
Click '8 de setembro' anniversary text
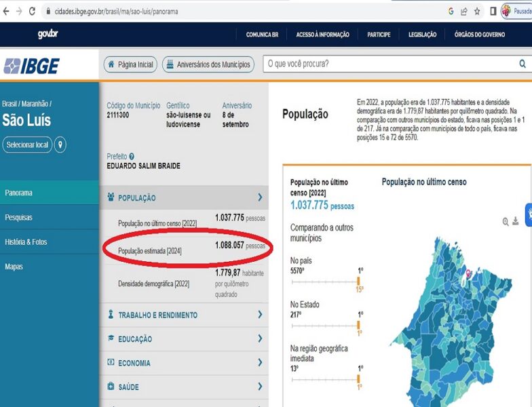pyautogui.click(x=235, y=119)
